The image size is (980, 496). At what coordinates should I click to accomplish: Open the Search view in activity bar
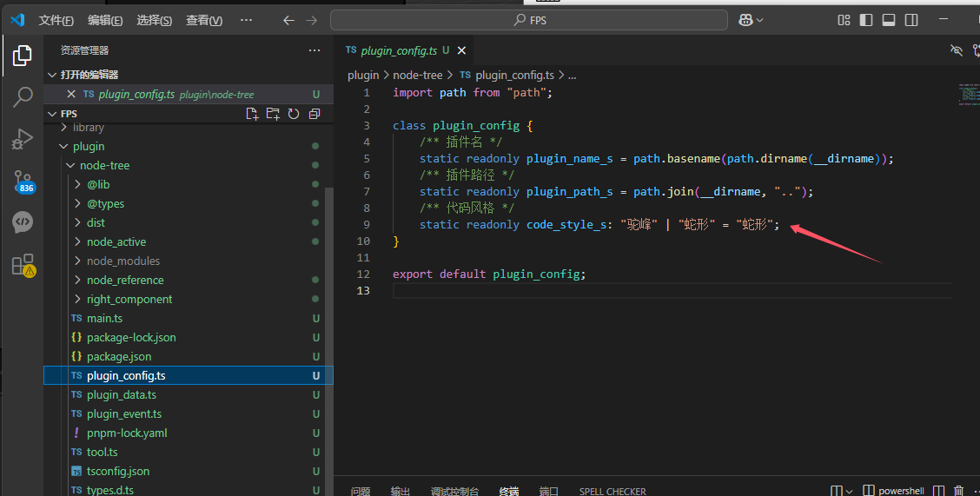23,97
